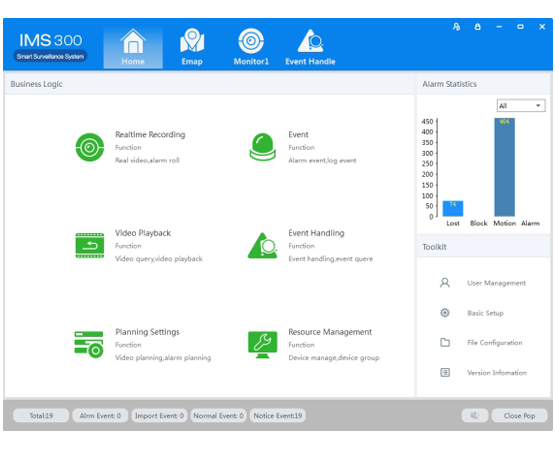Open the Video Playback film icon
Image resolution: width=555 pixels, height=450 pixels.
90,245
